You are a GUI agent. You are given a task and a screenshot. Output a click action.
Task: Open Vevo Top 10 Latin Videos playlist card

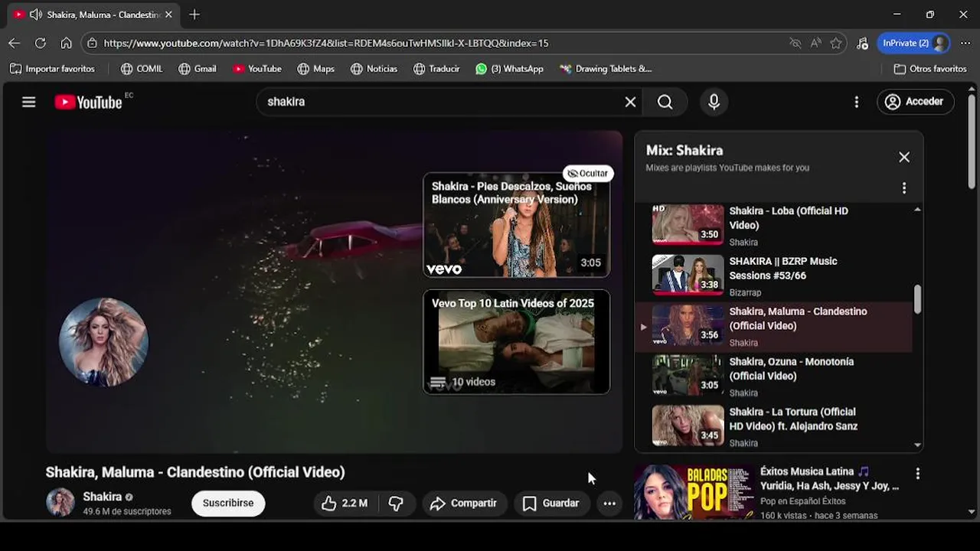(517, 341)
